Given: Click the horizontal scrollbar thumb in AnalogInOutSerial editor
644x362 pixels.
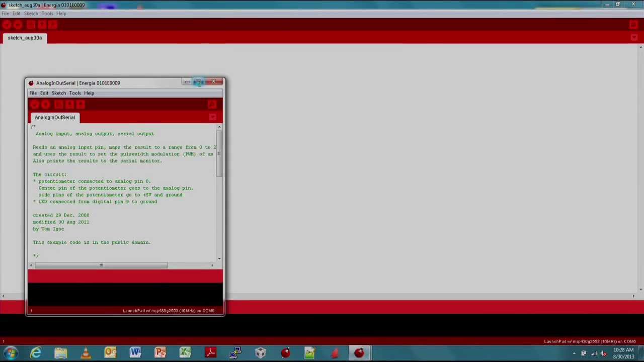Looking at the screenshot, I should (x=101, y=265).
